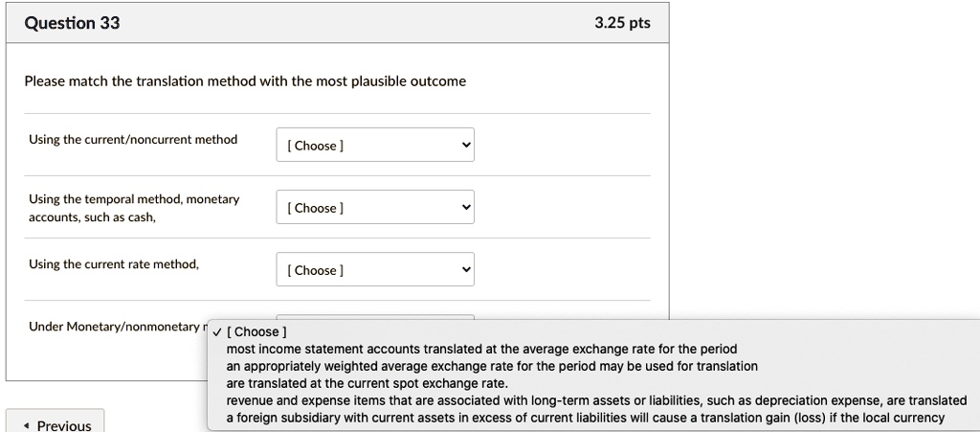The width and height of the screenshot is (980, 432).
Task: Choose 'appropriately weighted average exchange rate' option
Action: [492, 366]
